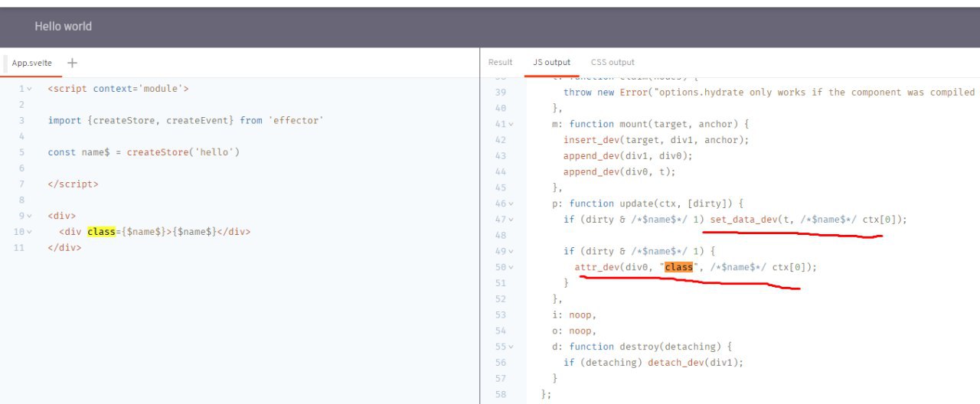Collapse the if block at line 49
Image resolution: width=980 pixels, height=404 pixels.
[511, 251]
